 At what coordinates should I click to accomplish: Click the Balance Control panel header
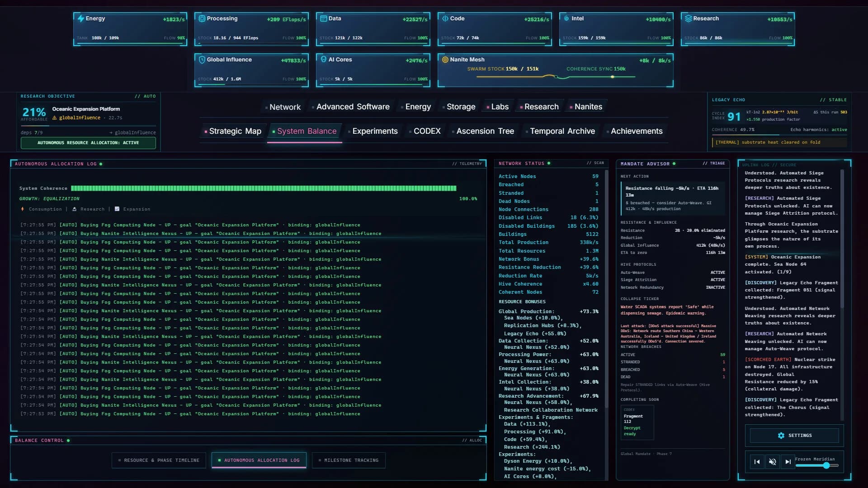point(248,441)
